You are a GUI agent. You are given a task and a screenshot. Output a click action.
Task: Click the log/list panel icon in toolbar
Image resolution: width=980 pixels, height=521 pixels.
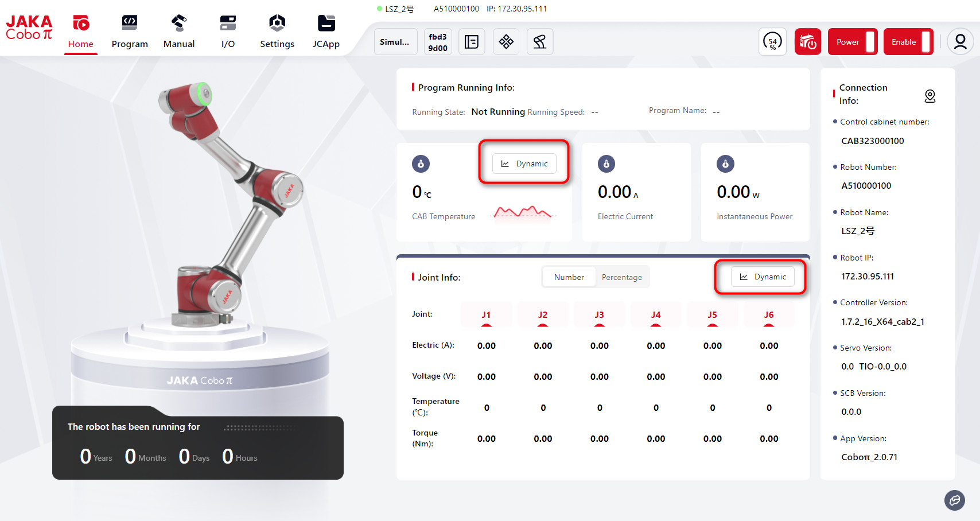point(472,42)
